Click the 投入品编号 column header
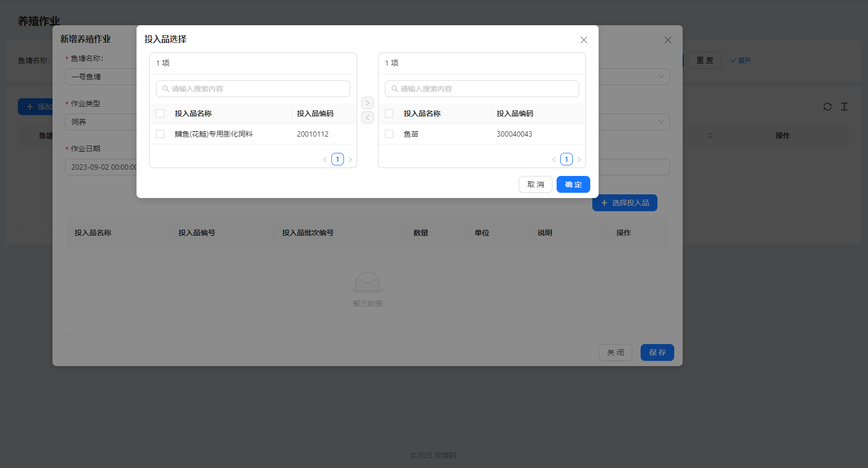Image resolution: width=868 pixels, height=468 pixels. pos(196,233)
